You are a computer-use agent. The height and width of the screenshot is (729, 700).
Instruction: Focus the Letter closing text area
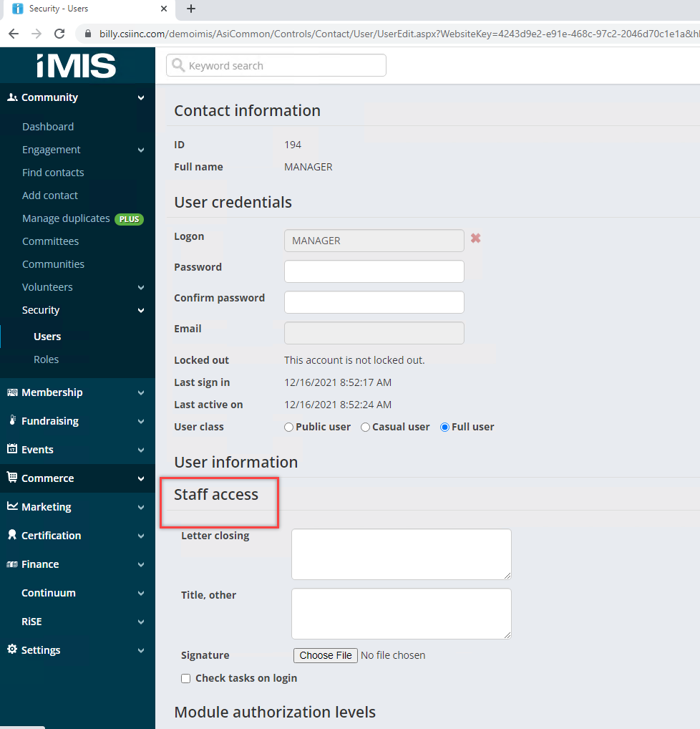click(401, 554)
